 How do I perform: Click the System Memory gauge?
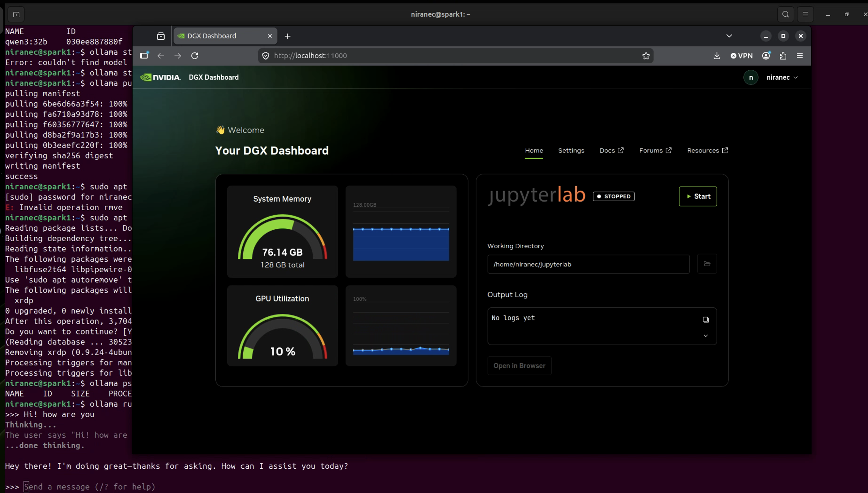pos(283,237)
